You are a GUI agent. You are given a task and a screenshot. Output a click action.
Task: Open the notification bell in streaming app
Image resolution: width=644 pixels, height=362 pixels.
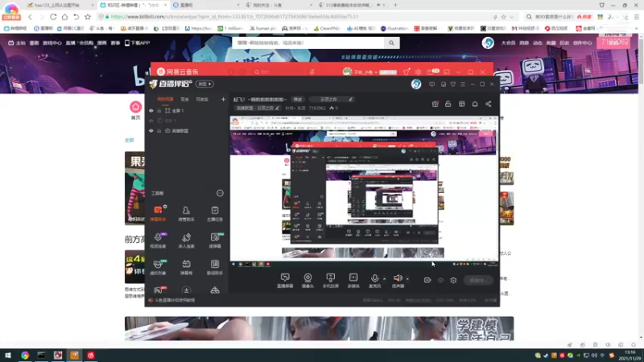[475, 105]
